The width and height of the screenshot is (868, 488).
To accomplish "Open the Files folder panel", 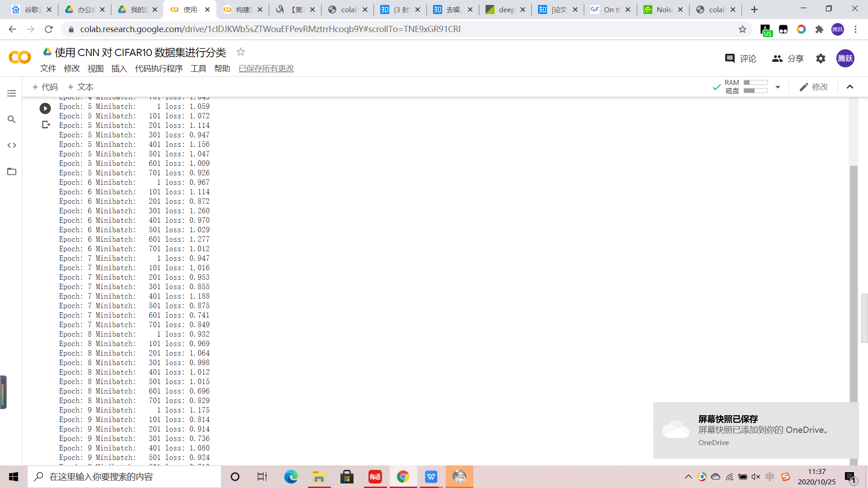I will (x=12, y=172).
